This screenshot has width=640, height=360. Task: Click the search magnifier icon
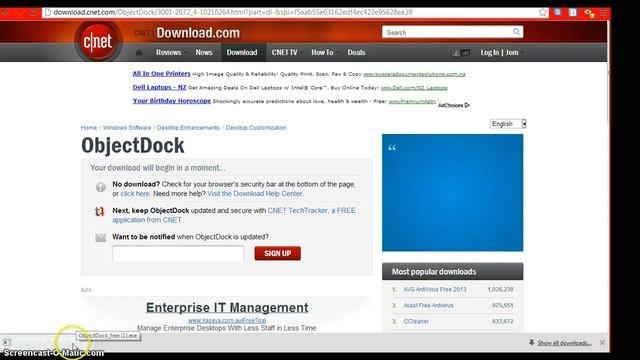pyautogui.click(x=516, y=32)
